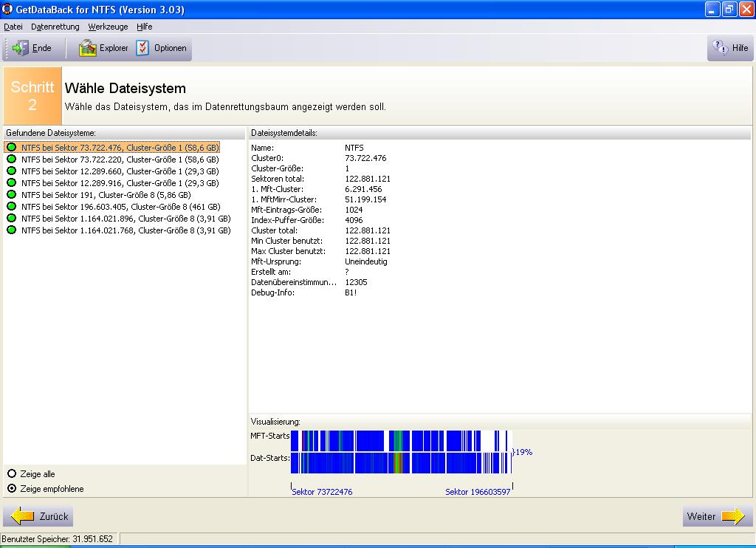The image size is (756, 548).
Task: Click the Sektor 196603597 axis label
Action: (478, 492)
